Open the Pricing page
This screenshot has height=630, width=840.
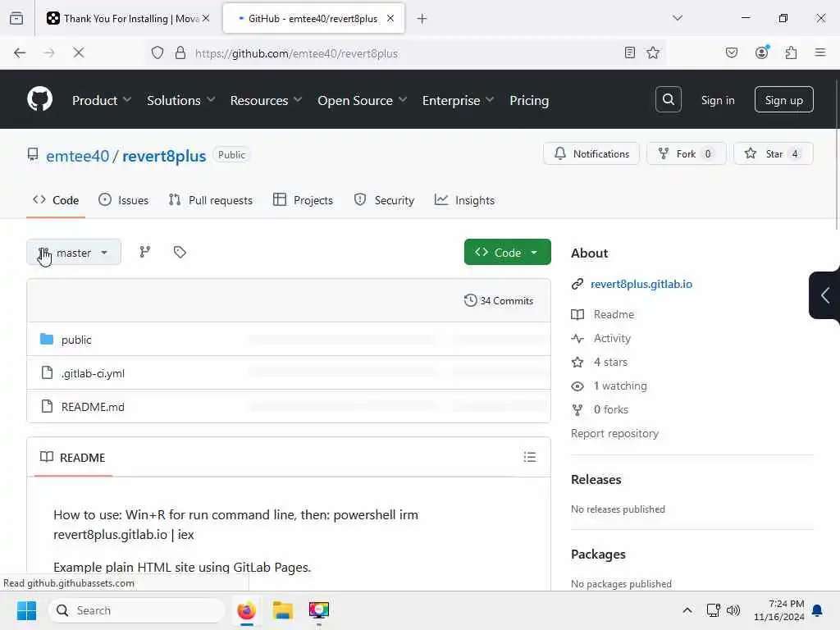pyautogui.click(x=529, y=100)
